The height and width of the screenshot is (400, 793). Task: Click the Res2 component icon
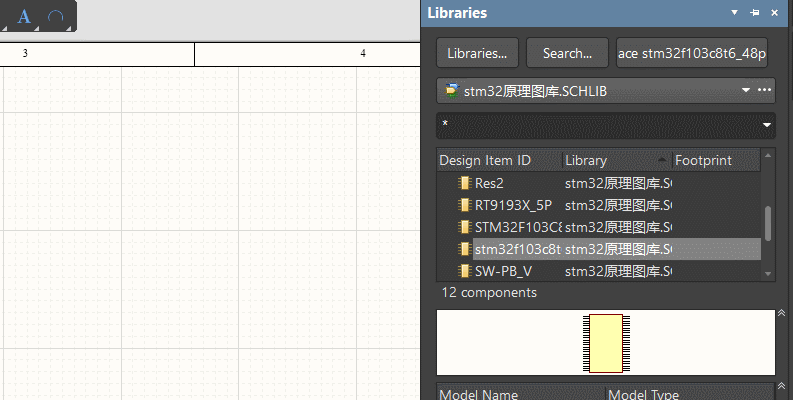[x=464, y=183]
